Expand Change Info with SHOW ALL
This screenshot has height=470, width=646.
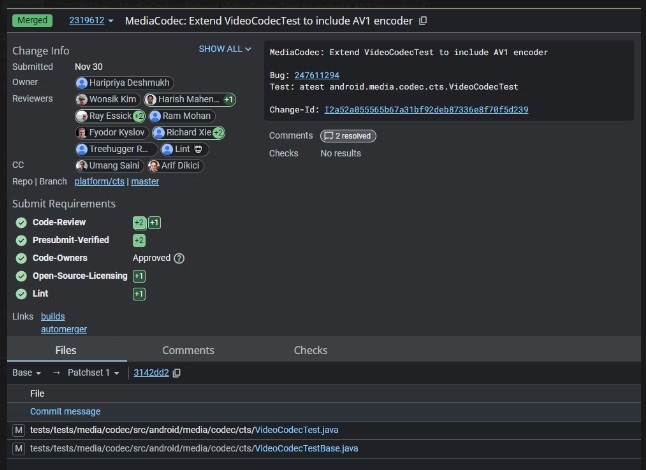pyautogui.click(x=225, y=49)
